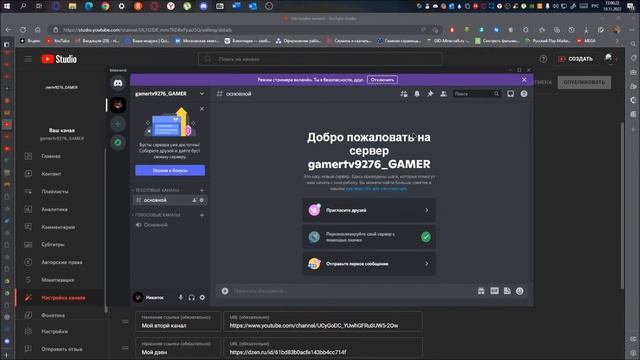Follow the blue guide link in the welcome text
This screenshot has height=360, width=640.
tap(376, 189)
